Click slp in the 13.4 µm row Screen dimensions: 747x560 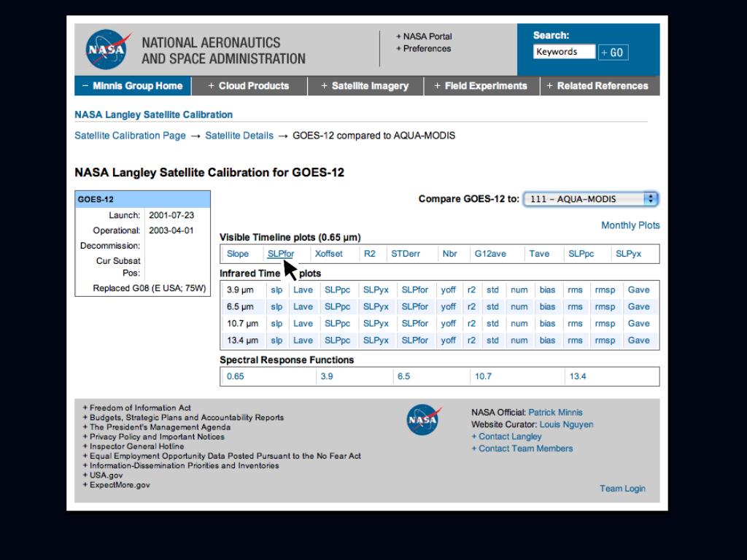276,341
